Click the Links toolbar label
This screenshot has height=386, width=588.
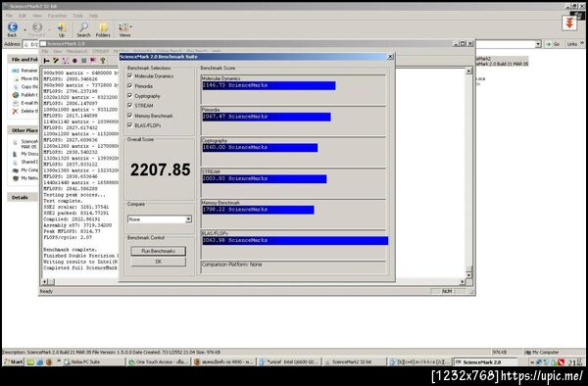click(x=572, y=44)
